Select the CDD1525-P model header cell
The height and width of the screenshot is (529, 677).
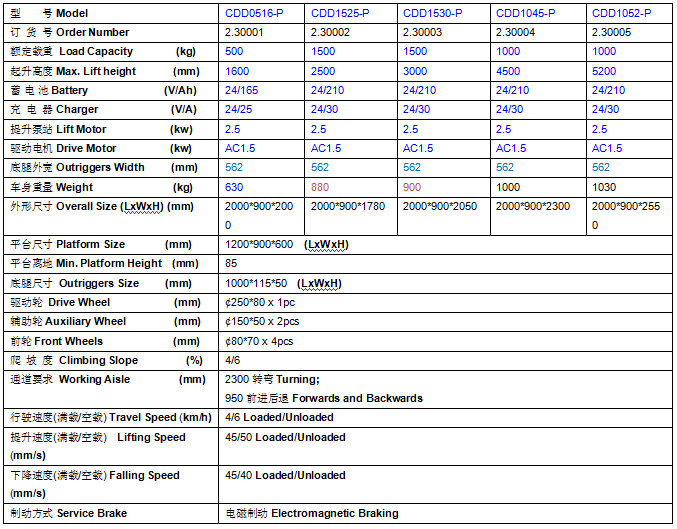coord(339,14)
